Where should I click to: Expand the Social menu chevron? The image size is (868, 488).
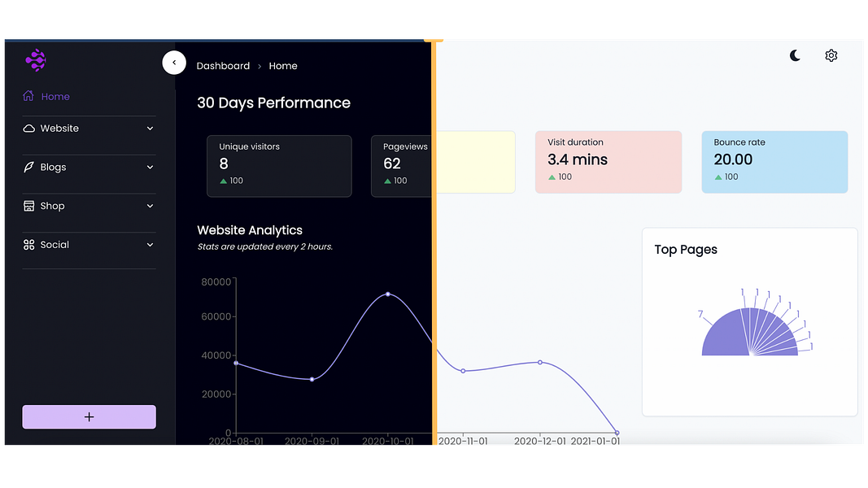150,245
